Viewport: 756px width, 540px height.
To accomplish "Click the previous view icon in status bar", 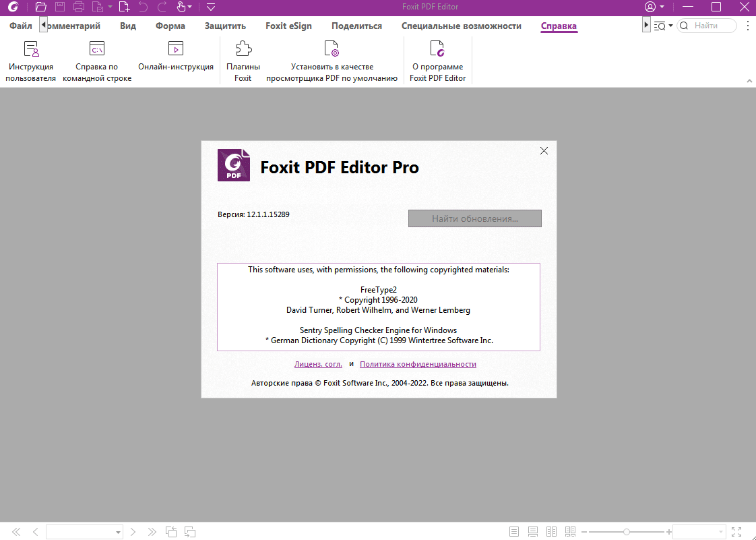I will (171, 532).
